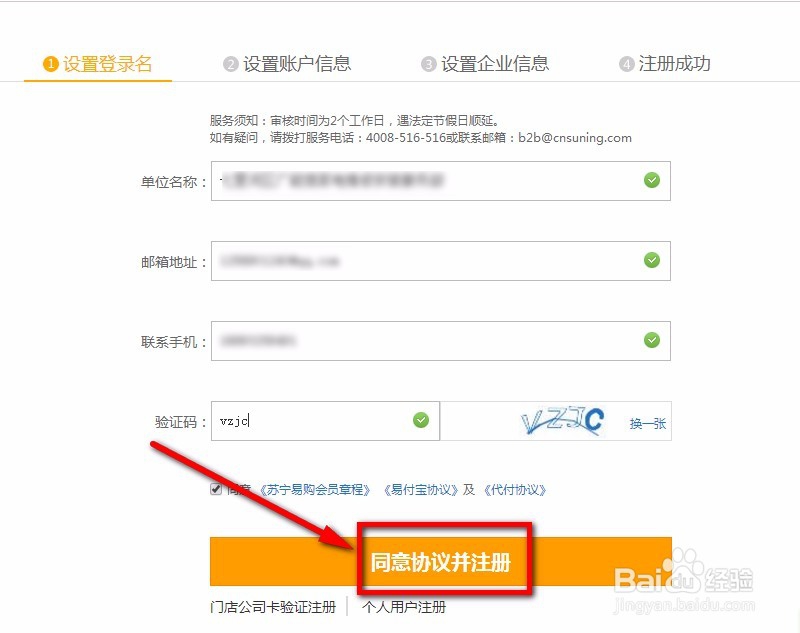
Task: Focus the 验证码 input field
Action: pyautogui.click(x=325, y=421)
